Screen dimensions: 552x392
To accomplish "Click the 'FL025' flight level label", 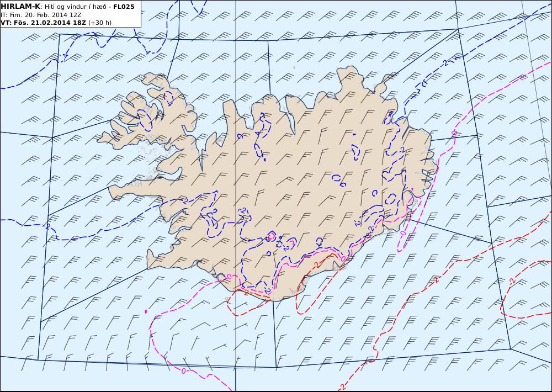I will tap(124, 7).
